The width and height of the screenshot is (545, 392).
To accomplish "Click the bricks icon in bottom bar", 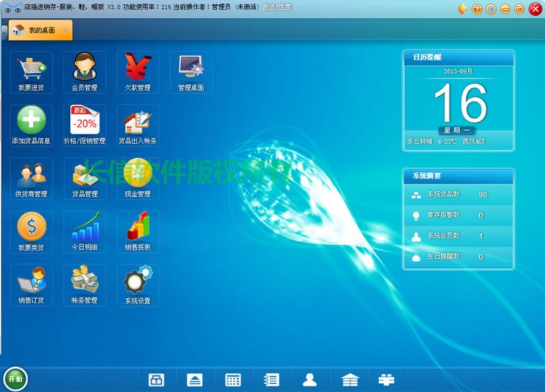I will tap(386, 380).
